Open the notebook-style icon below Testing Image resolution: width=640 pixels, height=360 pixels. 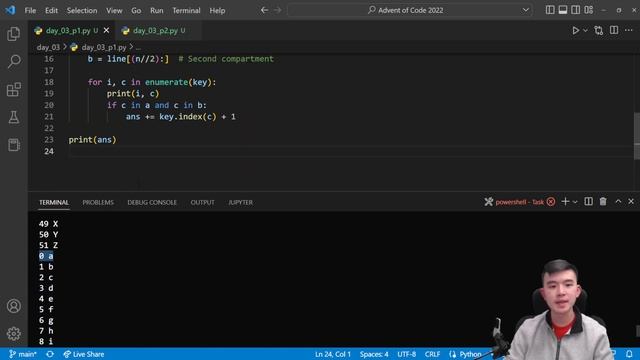click(x=13, y=145)
